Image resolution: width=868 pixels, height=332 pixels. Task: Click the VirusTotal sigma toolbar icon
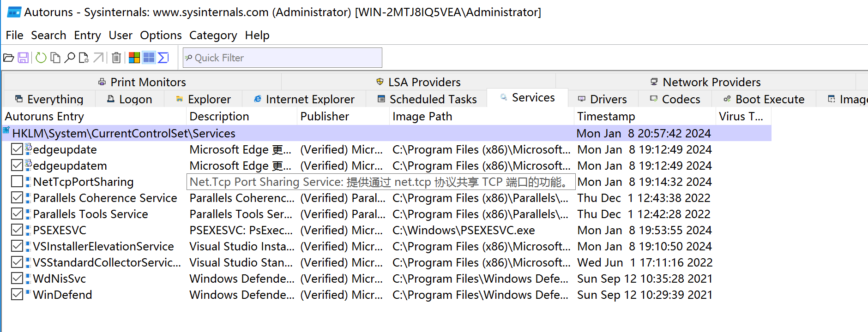pyautogui.click(x=163, y=58)
